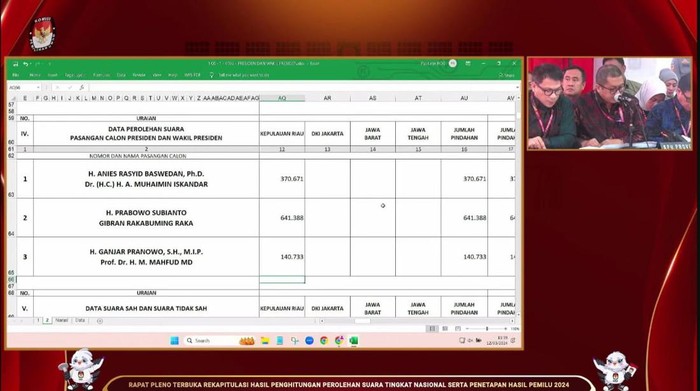
Task: Open the user account avatar in the title bar
Action: point(453,64)
